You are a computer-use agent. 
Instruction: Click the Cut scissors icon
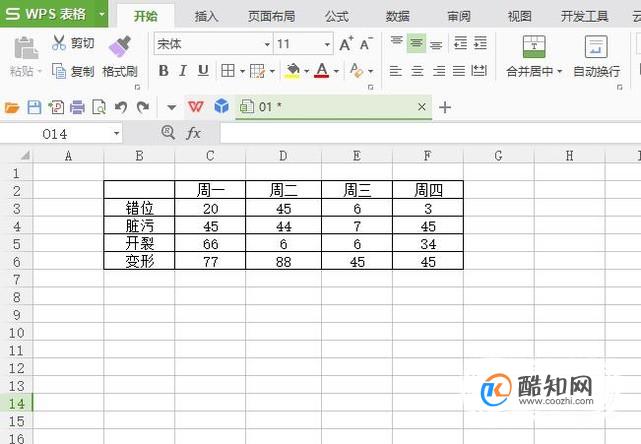[x=59, y=43]
